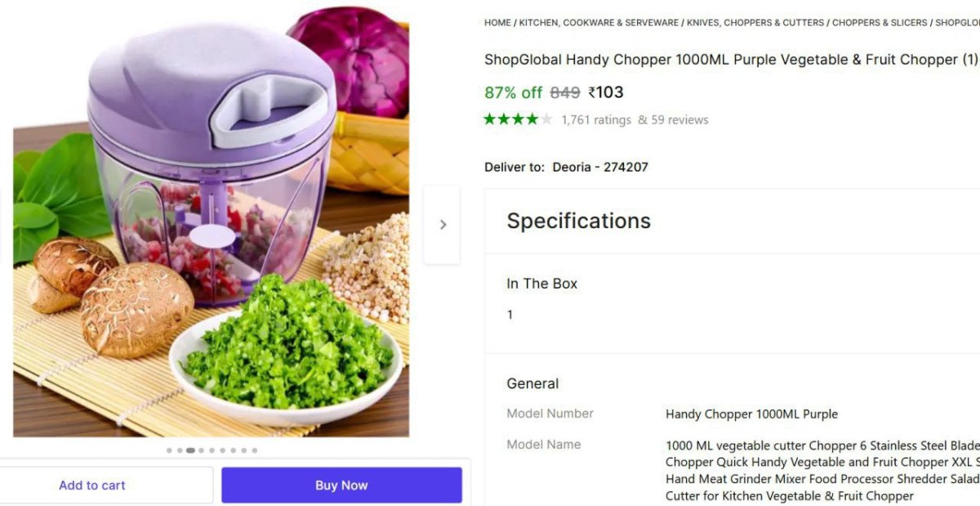This screenshot has width=980, height=506.
Task: Choose the fourth image carousel dot
Action: [201, 450]
